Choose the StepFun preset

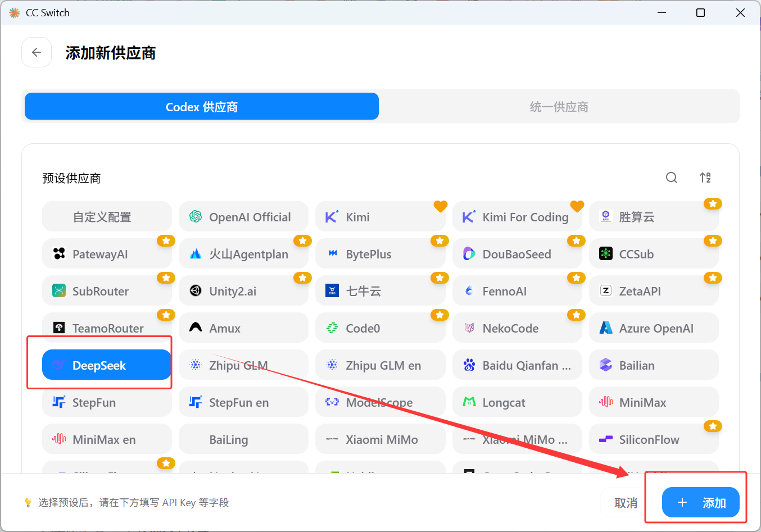tap(107, 402)
